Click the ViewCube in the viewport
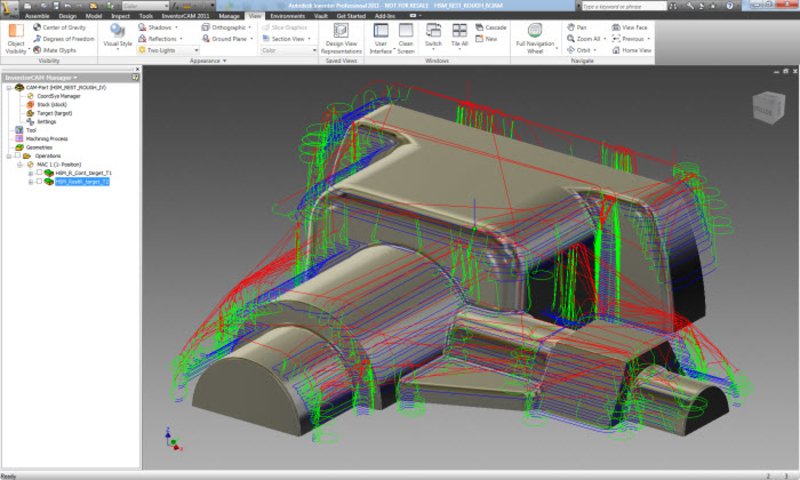 point(768,105)
